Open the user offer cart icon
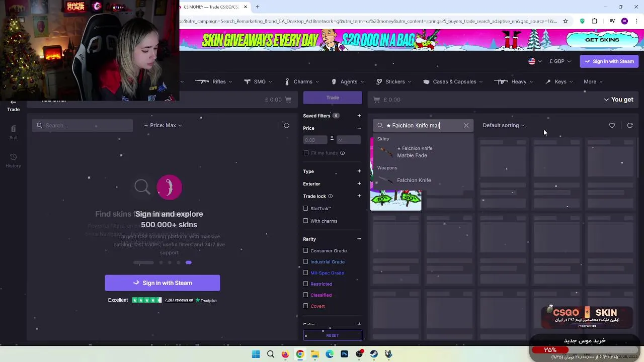Image resolution: width=644 pixels, height=362 pixels. point(288,100)
